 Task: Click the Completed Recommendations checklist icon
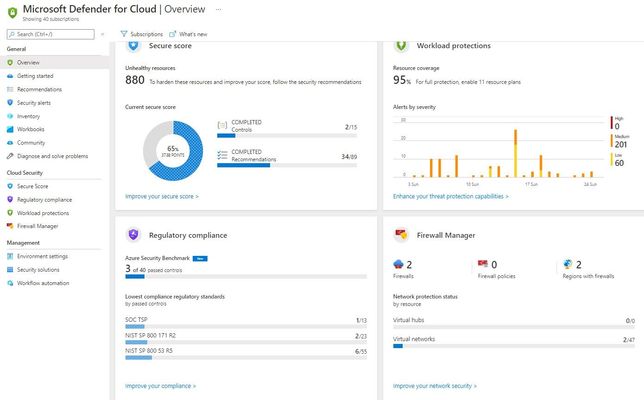click(222, 155)
